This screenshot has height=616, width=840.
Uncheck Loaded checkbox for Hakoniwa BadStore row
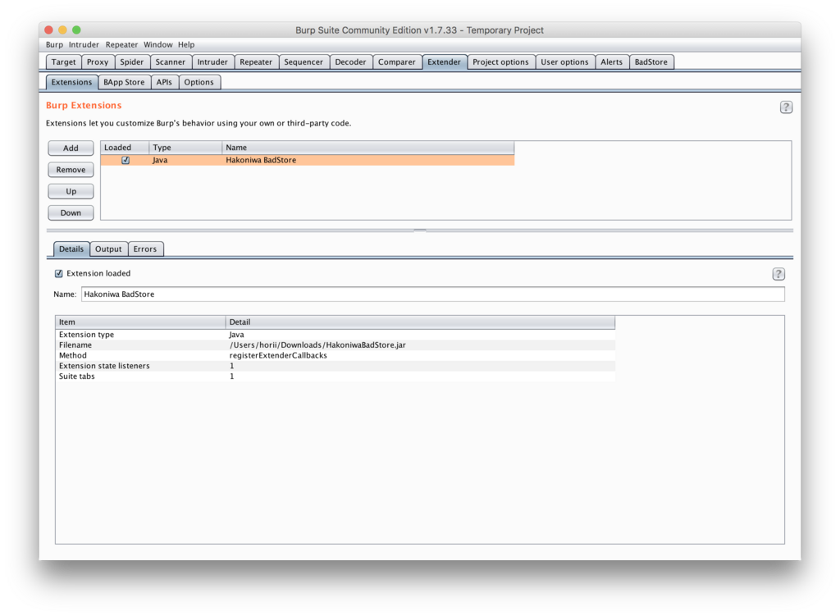pos(126,160)
